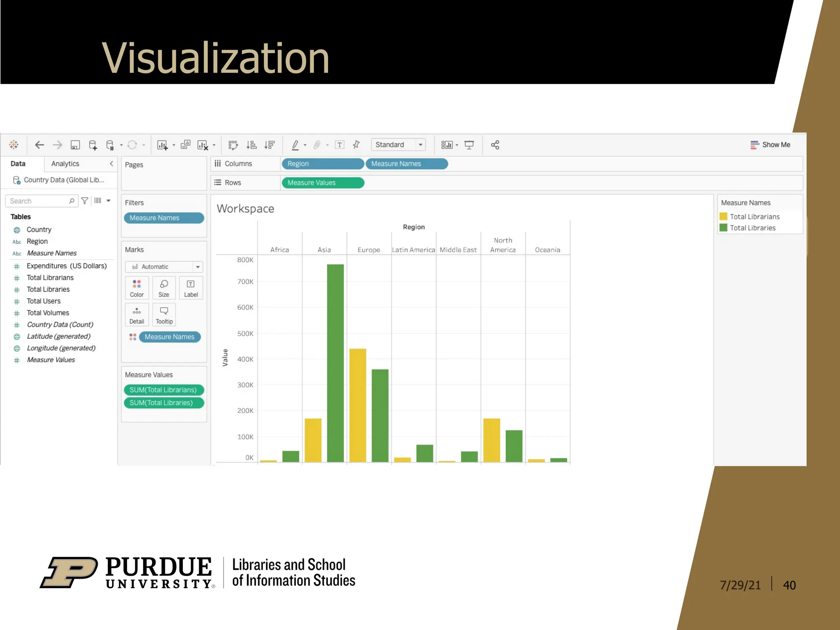Expand the Highlight dropdown arrow

coord(305,145)
